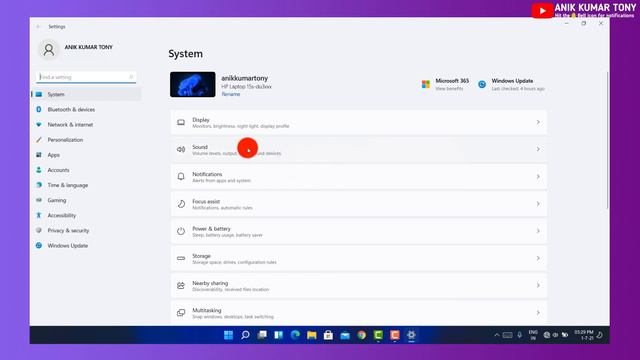Click the microphone icon in system tray

point(520,335)
